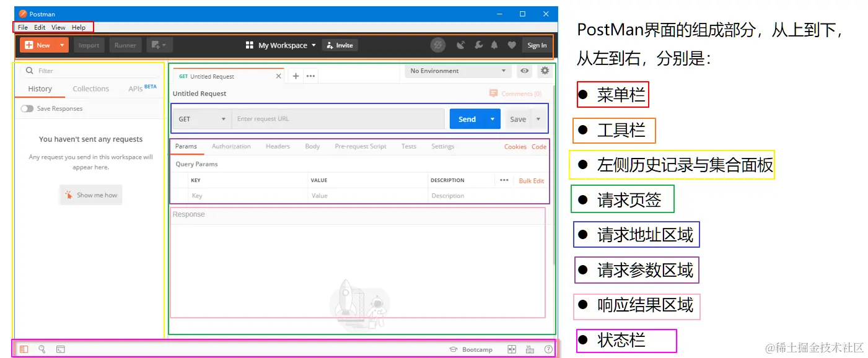Click the environment quick look eye icon

[x=525, y=71]
